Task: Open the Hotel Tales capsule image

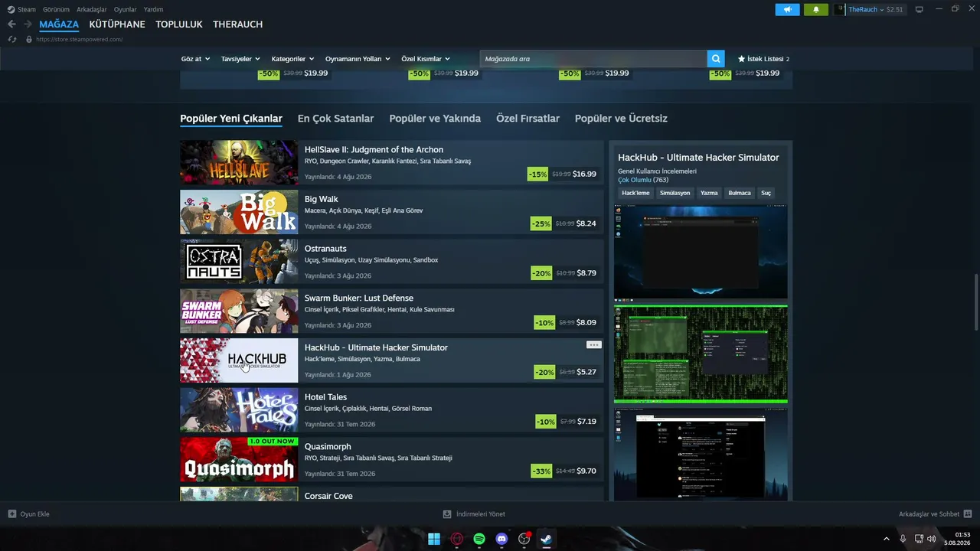Action: [x=239, y=410]
